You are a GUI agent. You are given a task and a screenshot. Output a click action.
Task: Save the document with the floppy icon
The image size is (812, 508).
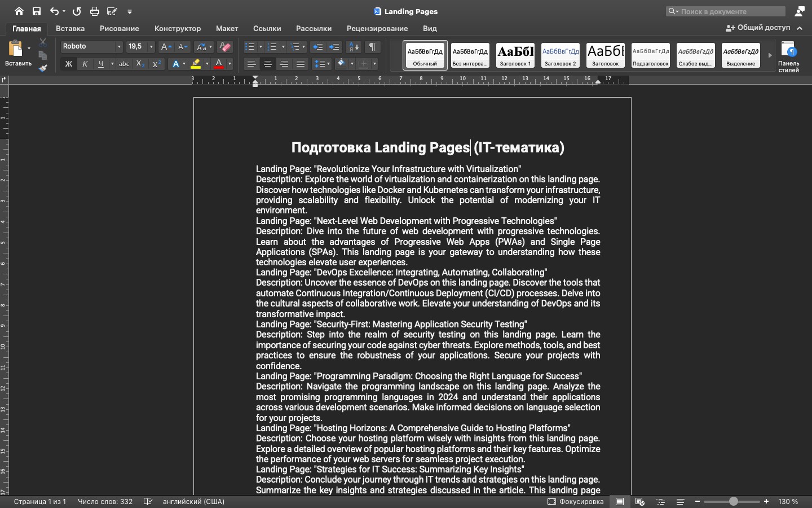pyautogui.click(x=37, y=11)
